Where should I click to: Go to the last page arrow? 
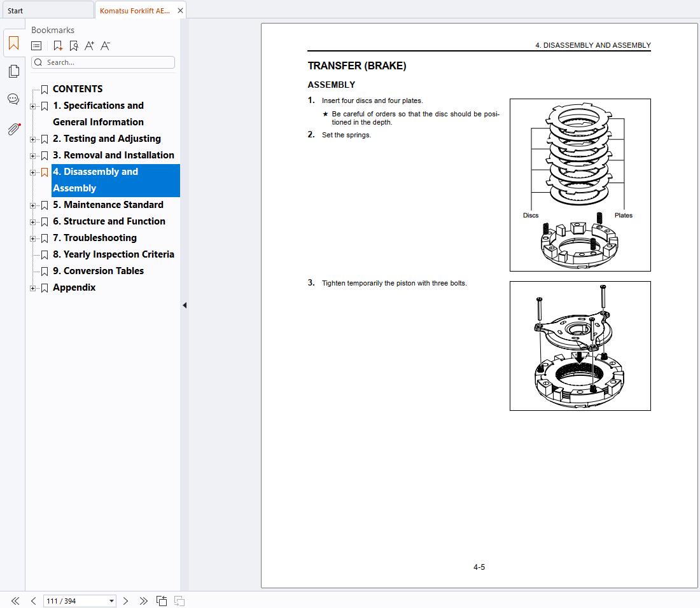[143, 601]
